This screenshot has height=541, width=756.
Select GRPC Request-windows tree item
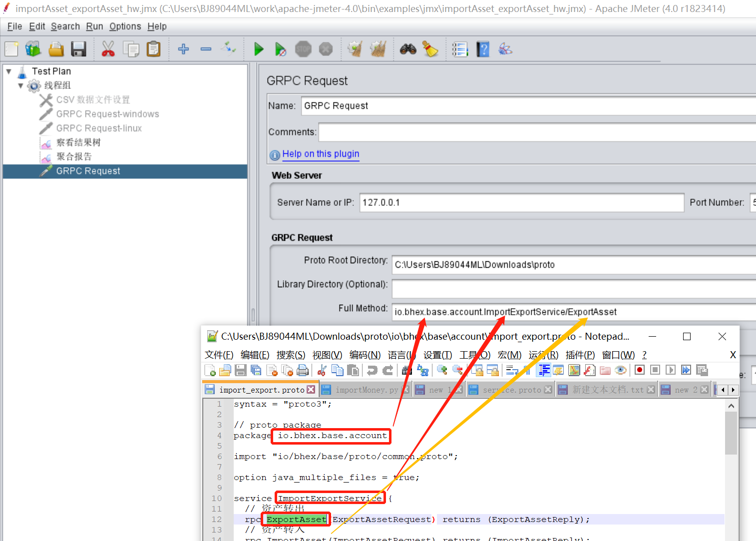coord(107,114)
